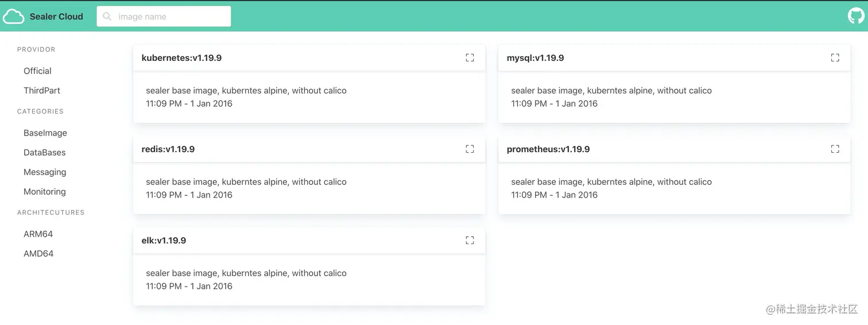The width and height of the screenshot is (868, 325).
Task: Open the kubernetes:v1.19.9 title
Action: click(x=181, y=58)
